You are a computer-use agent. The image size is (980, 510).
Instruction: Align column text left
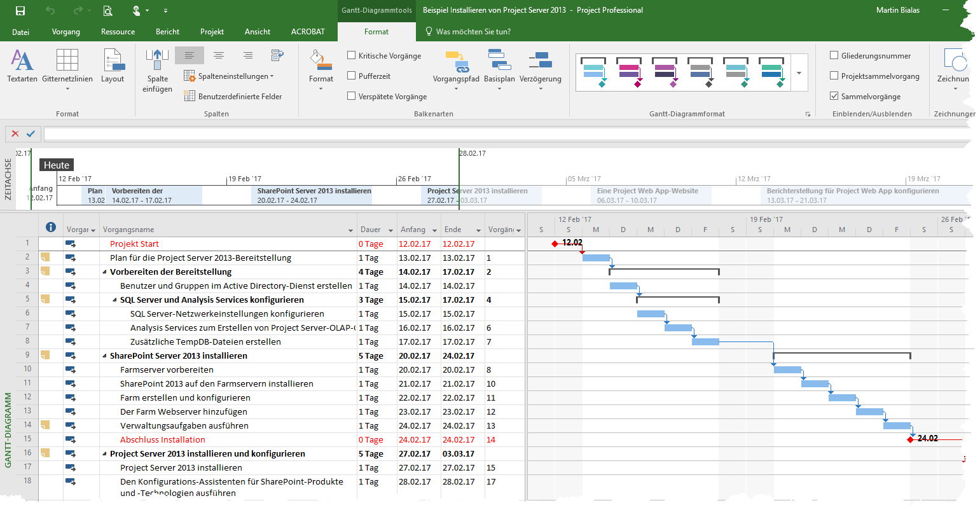pyautogui.click(x=190, y=55)
